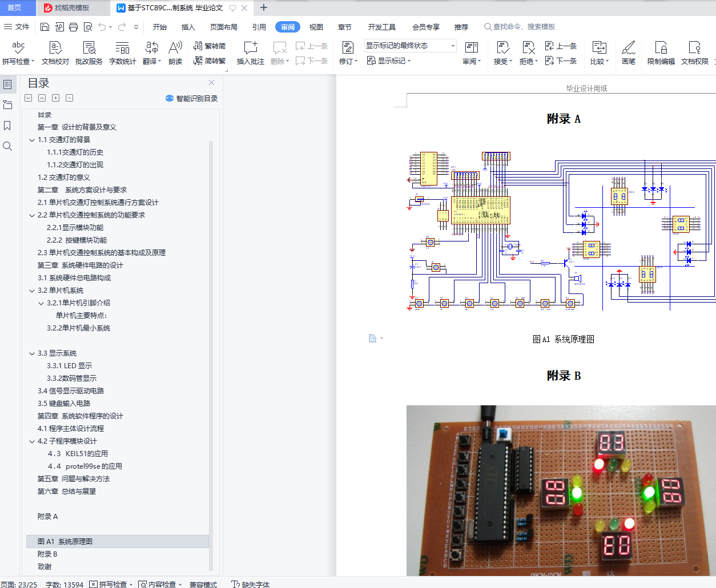
Task: Go to next revision (下一条) beside 拒绝
Action: point(561,61)
